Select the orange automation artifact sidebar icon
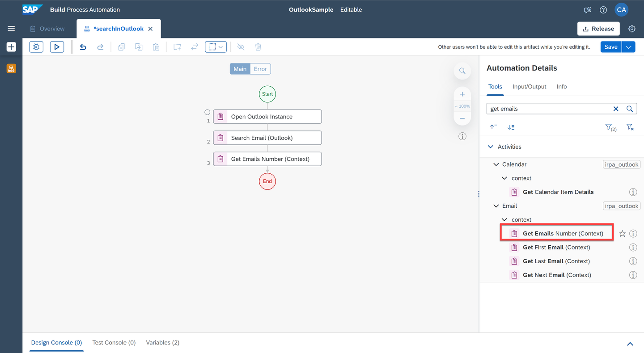The height and width of the screenshot is (353, 644). pyautogui.click(x=11, y=69)
